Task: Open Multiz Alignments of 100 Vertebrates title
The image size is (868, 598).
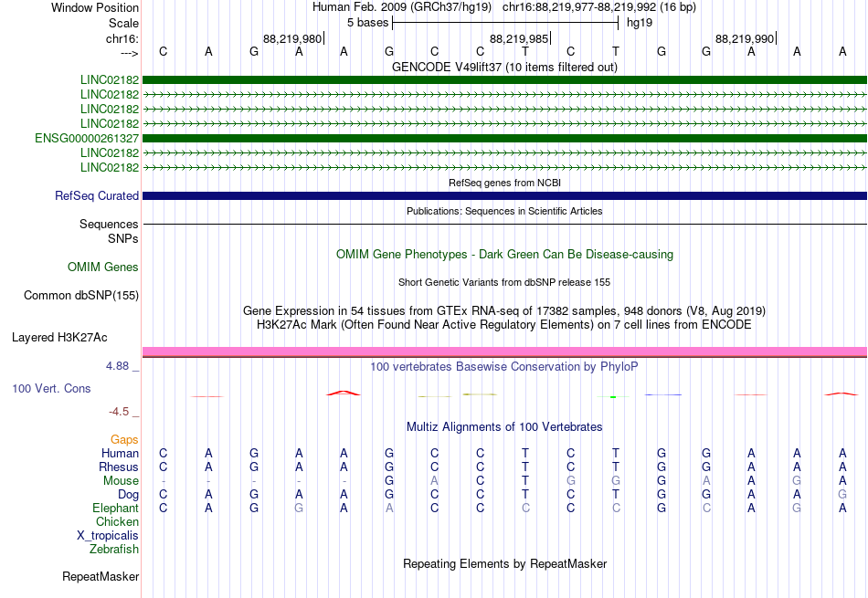Action: coord(504,427)
